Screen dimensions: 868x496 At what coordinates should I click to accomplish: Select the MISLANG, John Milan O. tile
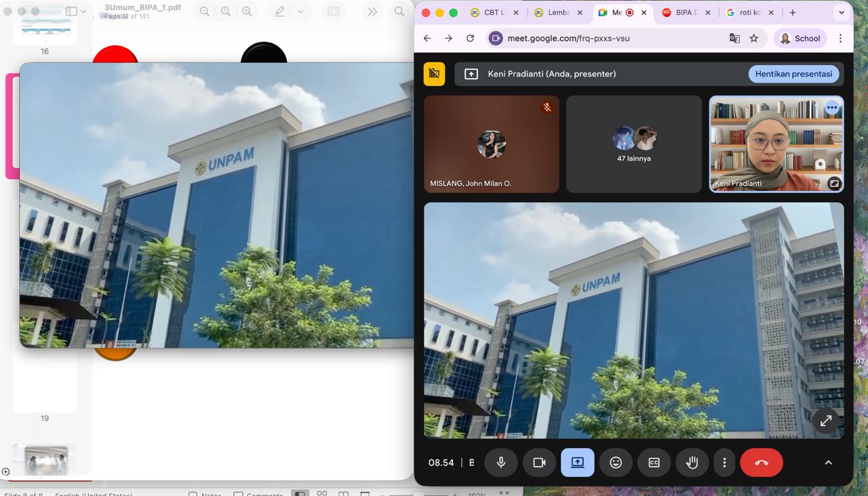coord(492,144)
